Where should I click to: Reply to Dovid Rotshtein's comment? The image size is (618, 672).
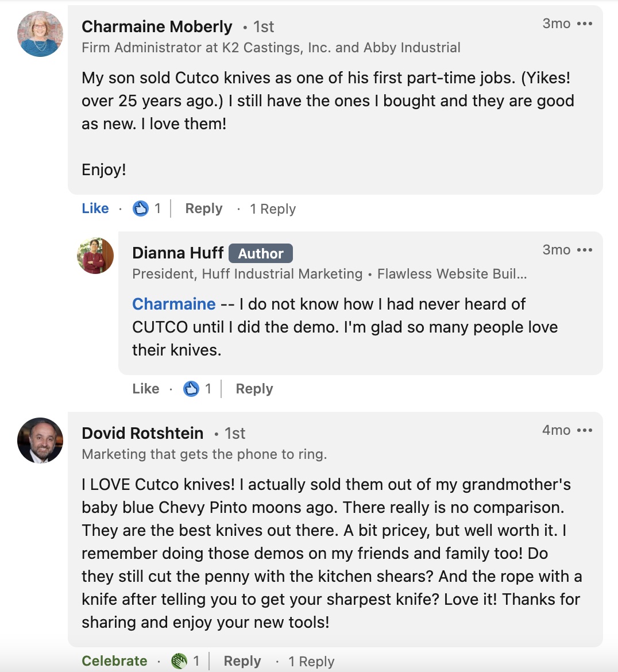(242, 661)
